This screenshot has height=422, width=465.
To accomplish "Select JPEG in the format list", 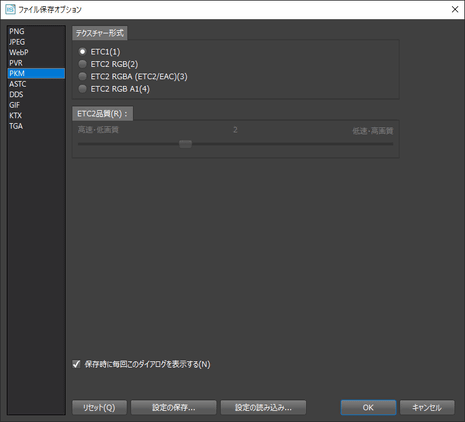I will pyautogui.click(x=36, y=42).
